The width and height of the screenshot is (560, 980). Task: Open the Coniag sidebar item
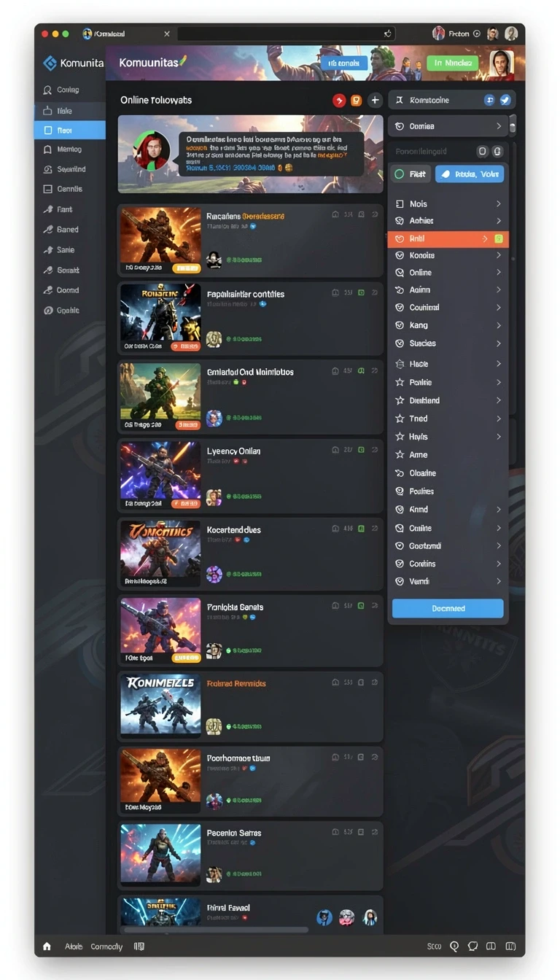(x=69, y=90)
